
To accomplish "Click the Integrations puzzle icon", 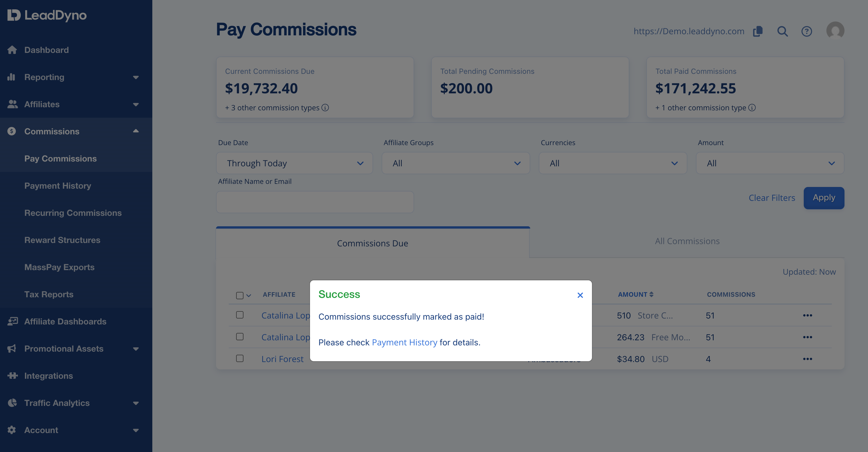I will pyautogui.click(x=12, y=376).
